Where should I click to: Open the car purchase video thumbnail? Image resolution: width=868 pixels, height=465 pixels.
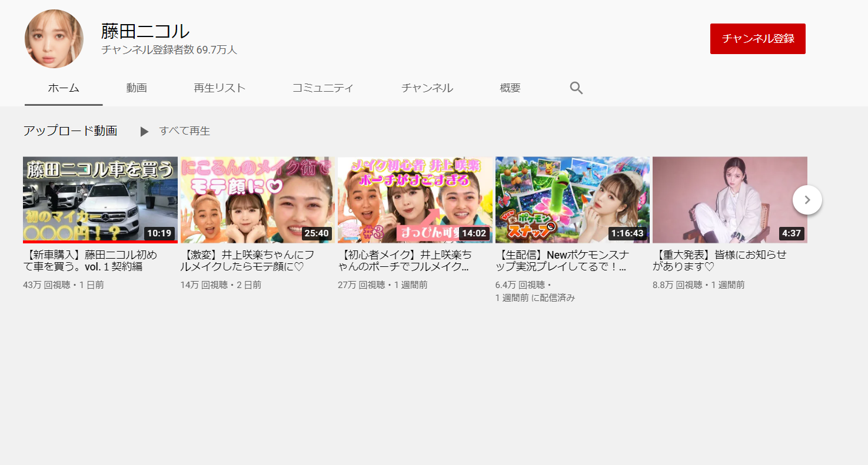[x=100, y=200]
